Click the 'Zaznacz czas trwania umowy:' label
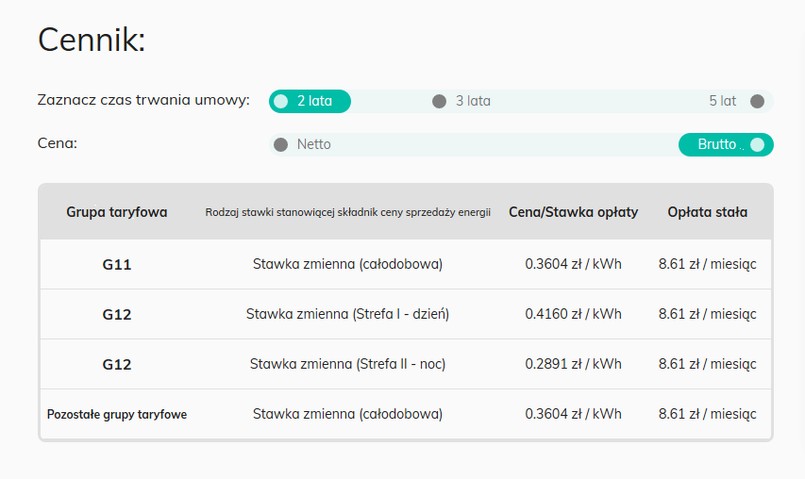The height and width of the screenshot is (479, 805). coord(143,100)
